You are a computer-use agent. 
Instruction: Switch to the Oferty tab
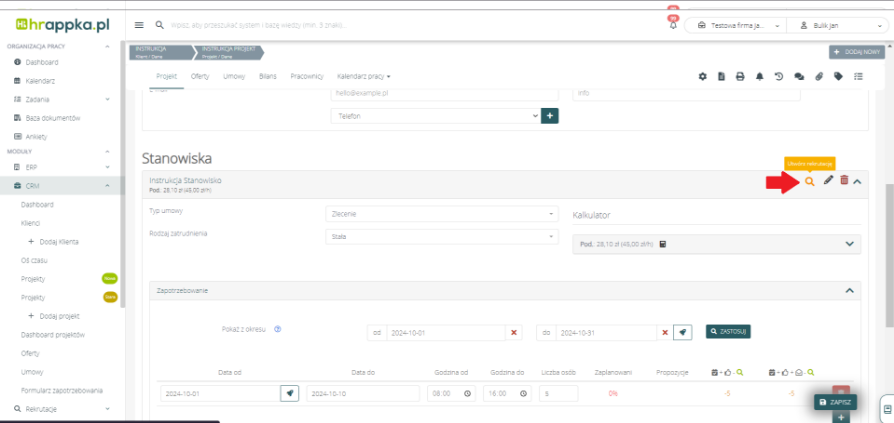pos(200,76)
